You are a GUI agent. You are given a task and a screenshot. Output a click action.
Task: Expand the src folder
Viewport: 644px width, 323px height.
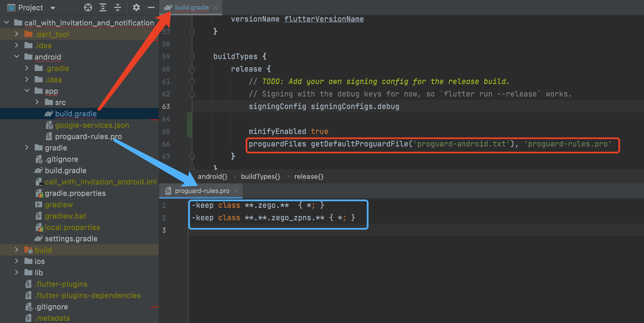point(37,102)
